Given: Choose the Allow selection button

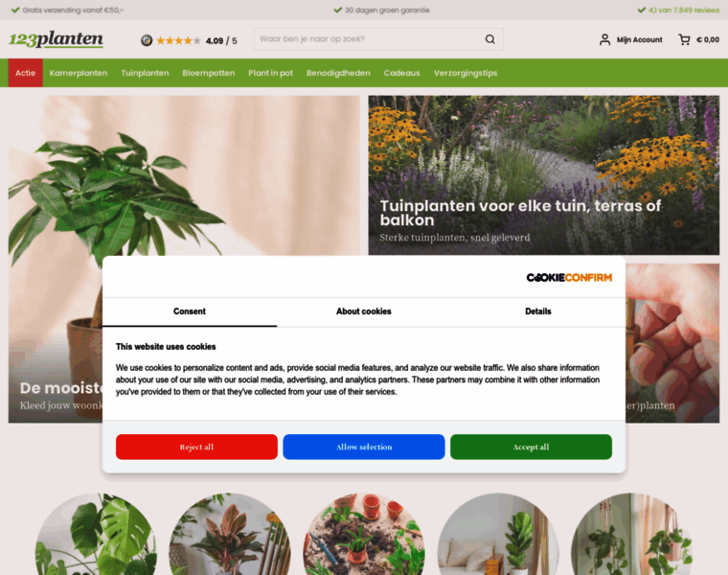Looking at the screenshot, I should click(364, 447).
